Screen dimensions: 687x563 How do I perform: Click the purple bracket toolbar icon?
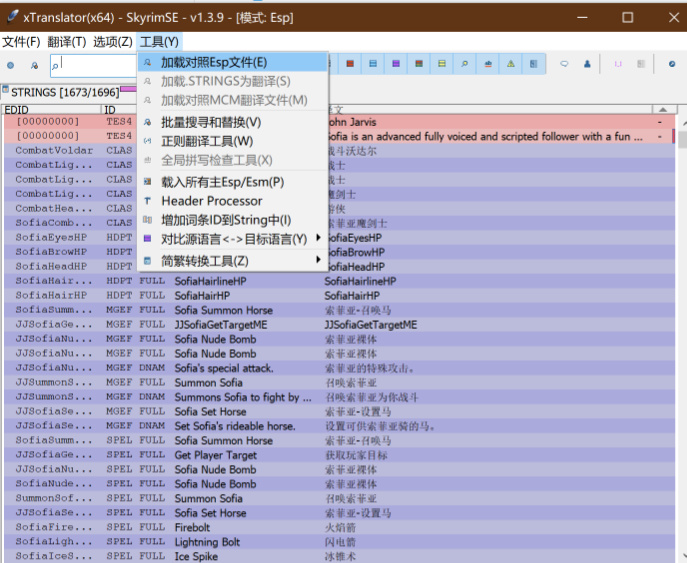618,64
